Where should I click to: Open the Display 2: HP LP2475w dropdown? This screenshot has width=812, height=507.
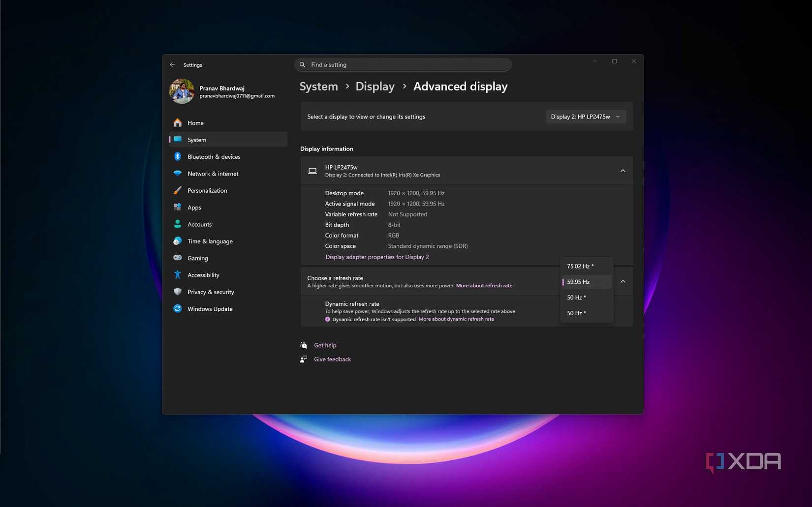[585, 117]
